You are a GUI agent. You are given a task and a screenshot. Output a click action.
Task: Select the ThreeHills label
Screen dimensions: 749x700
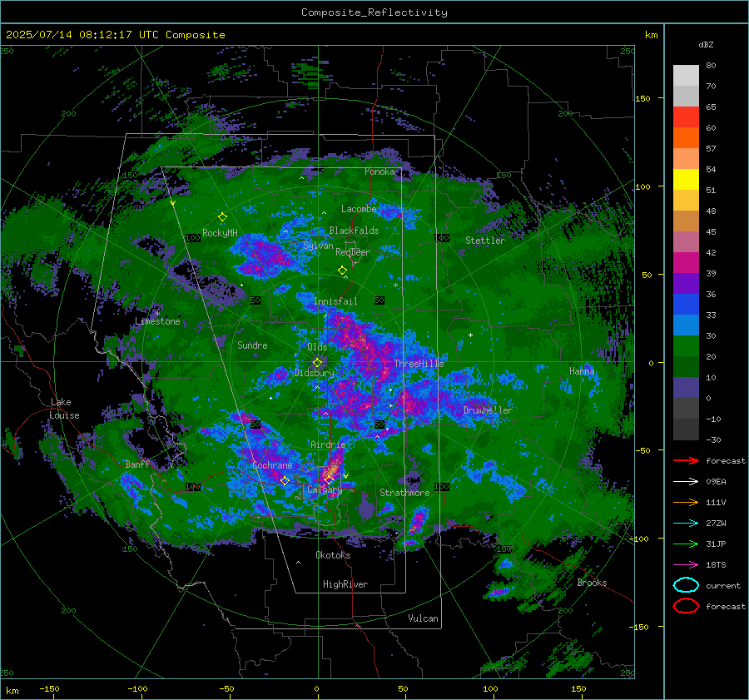tap(419, 364)
